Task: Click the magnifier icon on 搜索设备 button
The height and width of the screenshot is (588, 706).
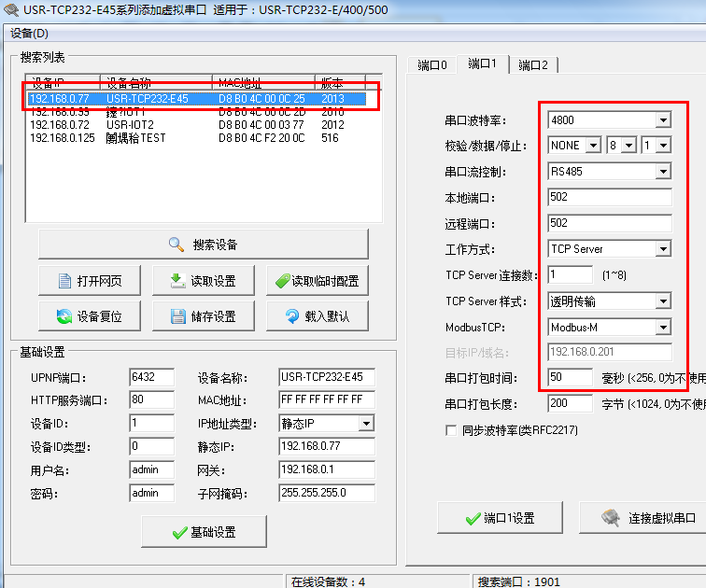Action: click(x=176, y=245)
